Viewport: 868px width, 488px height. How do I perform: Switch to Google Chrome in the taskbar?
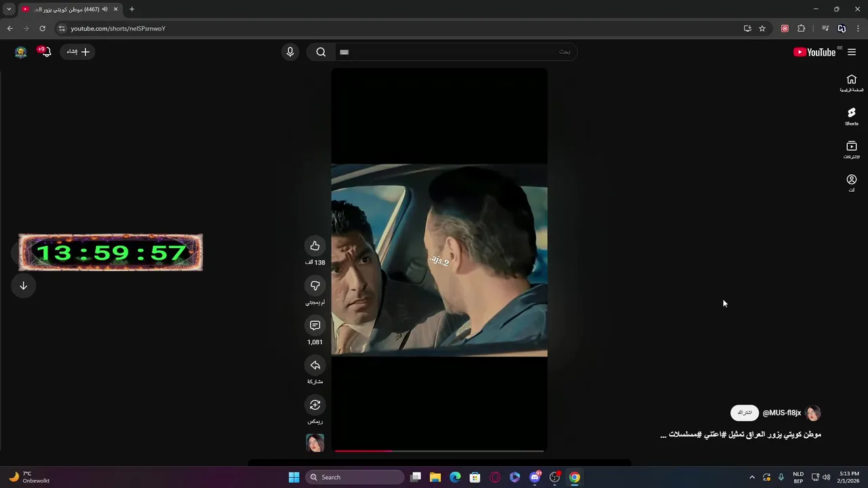point(574,477)
